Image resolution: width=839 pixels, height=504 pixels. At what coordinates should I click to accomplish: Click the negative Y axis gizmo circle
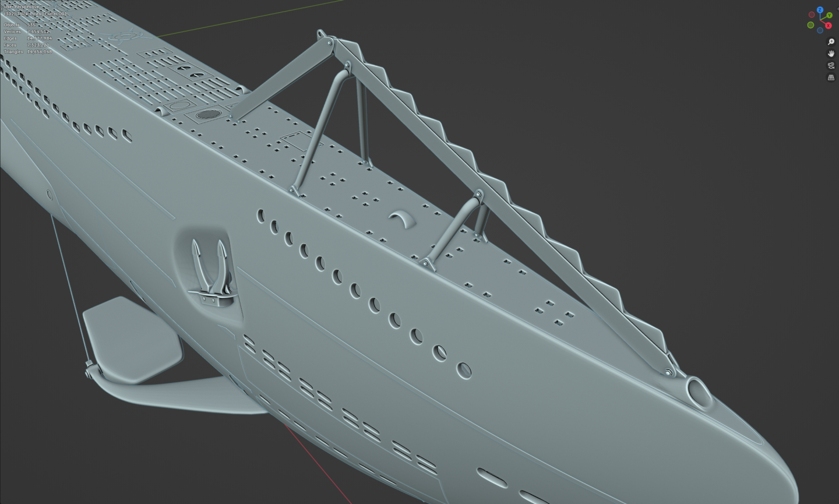click(810, 25)
